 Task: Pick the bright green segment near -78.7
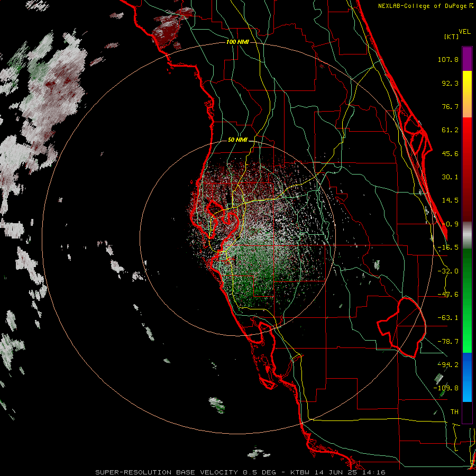click(467, 340)
